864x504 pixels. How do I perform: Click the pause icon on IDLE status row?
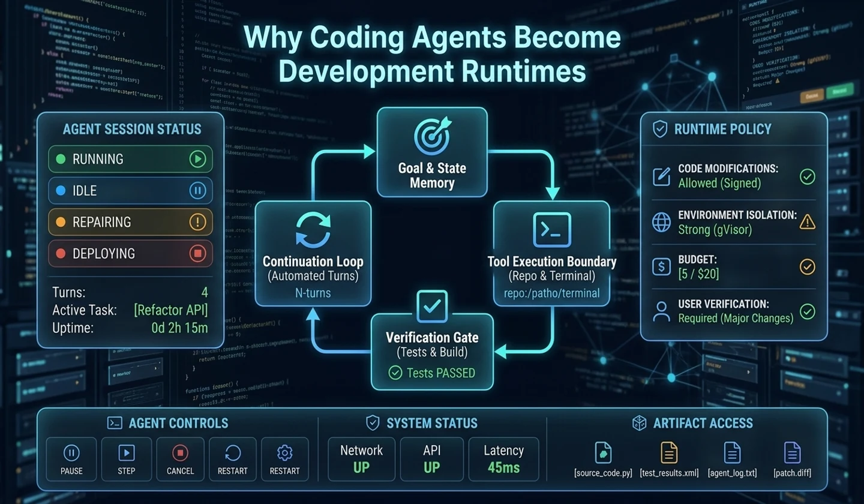pos(197,191)
